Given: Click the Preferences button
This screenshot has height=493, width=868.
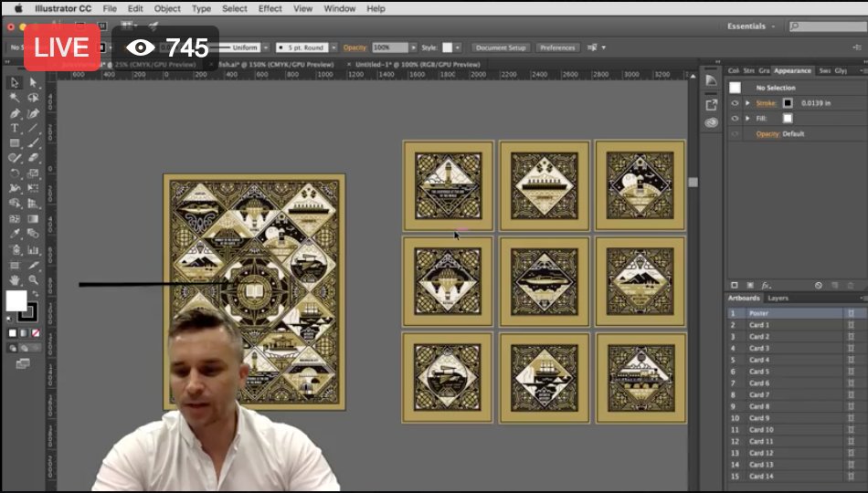Looking at the screenshot, I should click(557, 47).
